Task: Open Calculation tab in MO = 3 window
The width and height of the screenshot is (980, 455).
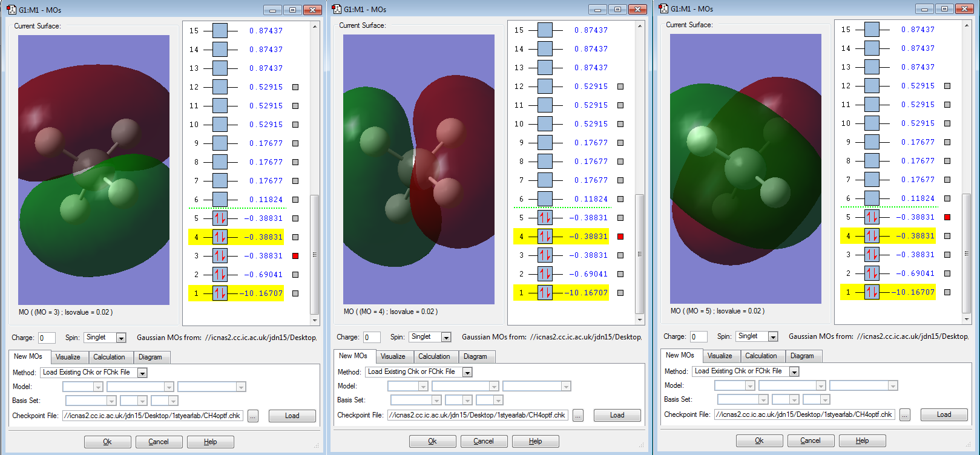Action: pyautogui.click(x=109, y=357)
